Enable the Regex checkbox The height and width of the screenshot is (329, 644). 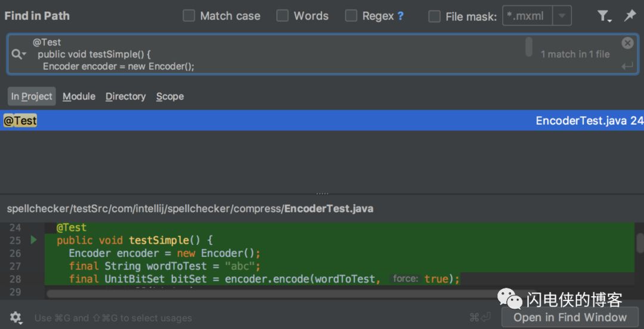click(x=351, y=16)
